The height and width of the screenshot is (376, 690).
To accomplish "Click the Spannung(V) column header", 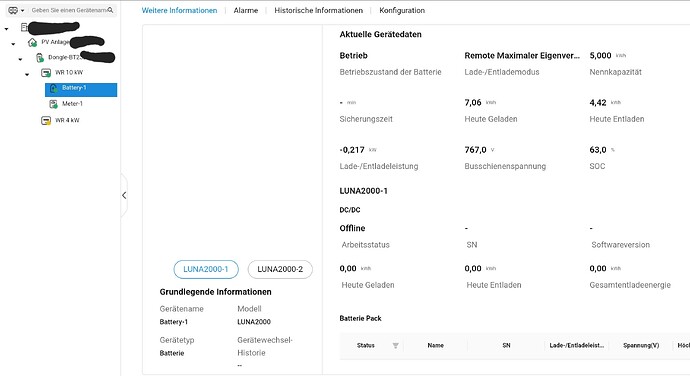I will pos(641,346).
